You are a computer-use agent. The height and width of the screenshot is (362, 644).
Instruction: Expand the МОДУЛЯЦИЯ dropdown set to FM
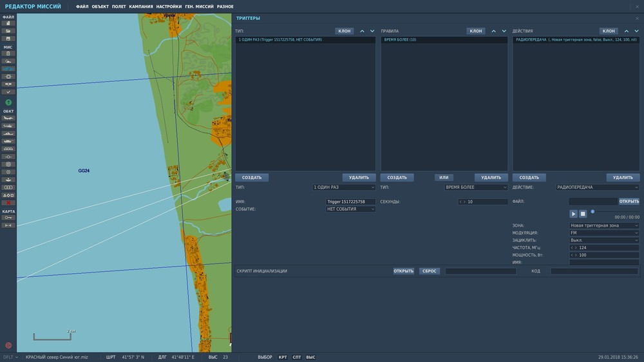click(603, 233)
